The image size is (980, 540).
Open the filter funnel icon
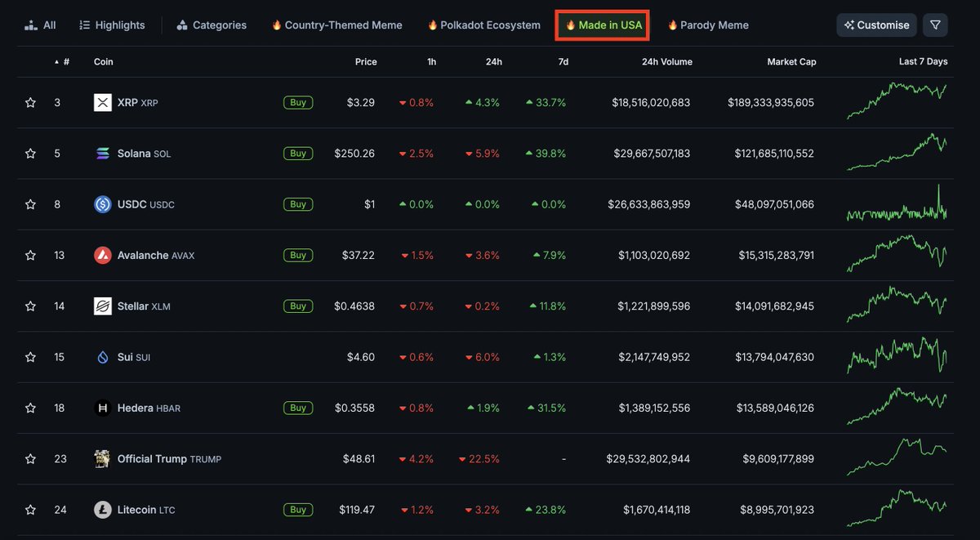pos(935,25)
